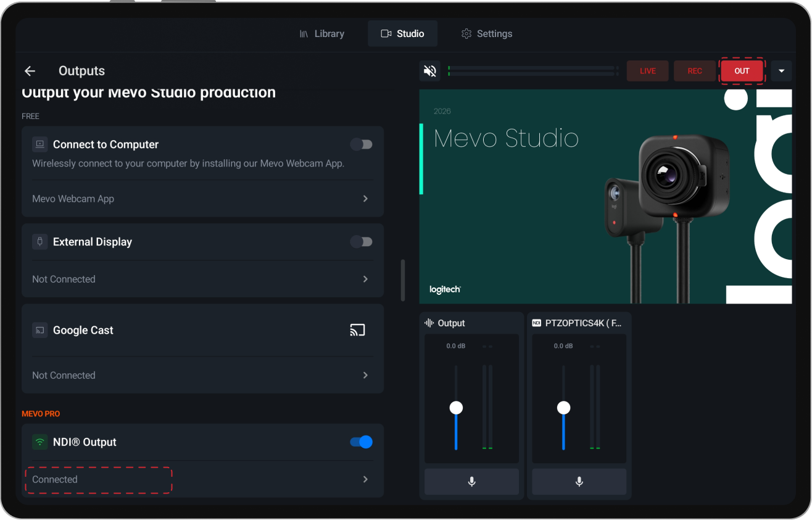This screenshot has width=812, height=520.
Task: Click the muted speaker icon above the preview
Action: coord(429,70)
